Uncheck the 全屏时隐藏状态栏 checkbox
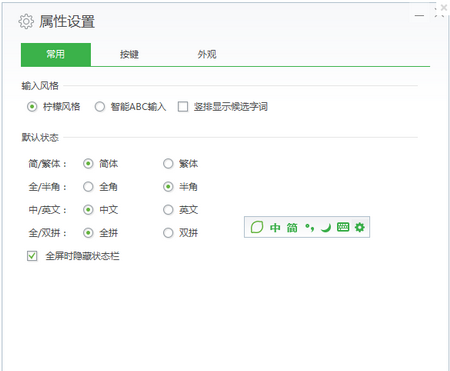This screenshot has height=371, width=450. click(32, 256)
